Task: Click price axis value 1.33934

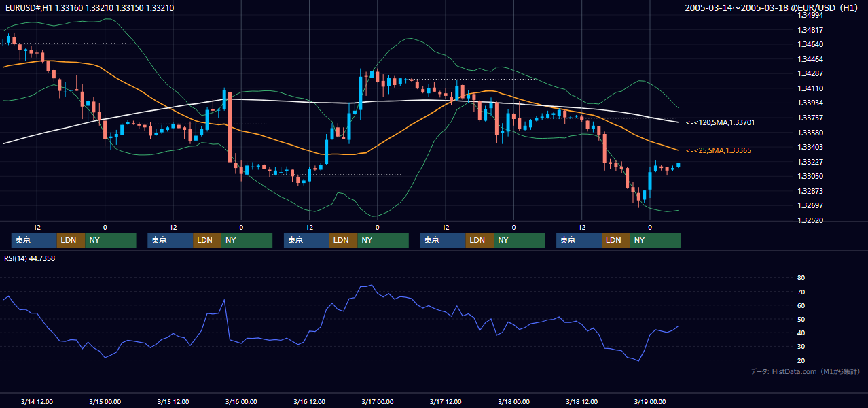Action: (x=809, y=103)
